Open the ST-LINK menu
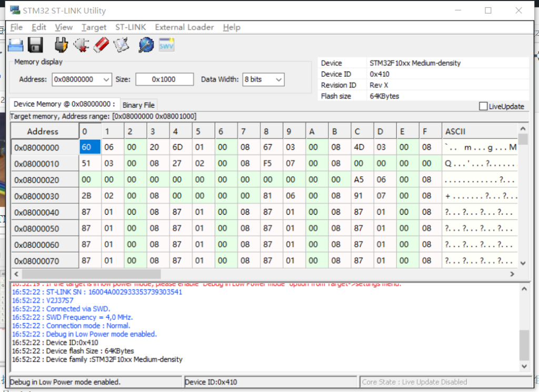The image size is (539, 392). (x=131, y=27)
